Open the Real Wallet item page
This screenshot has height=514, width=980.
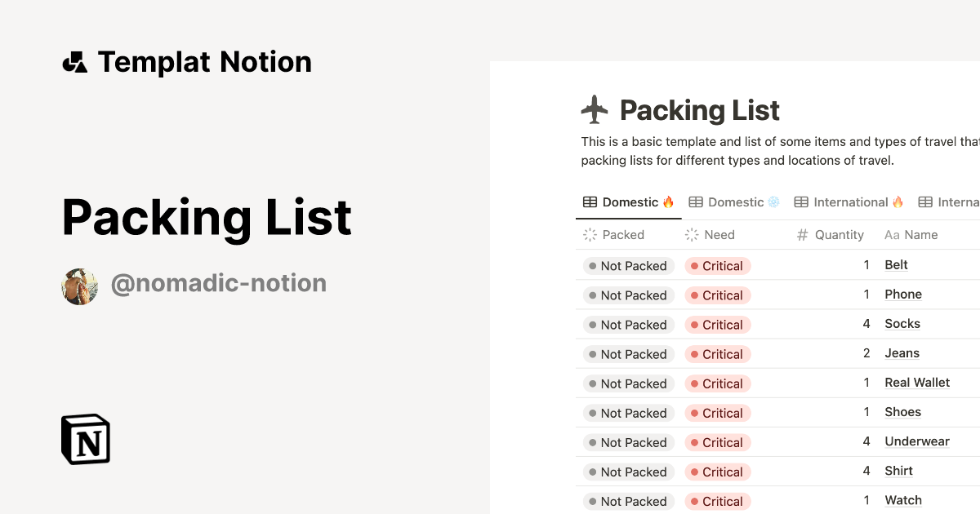917,382
